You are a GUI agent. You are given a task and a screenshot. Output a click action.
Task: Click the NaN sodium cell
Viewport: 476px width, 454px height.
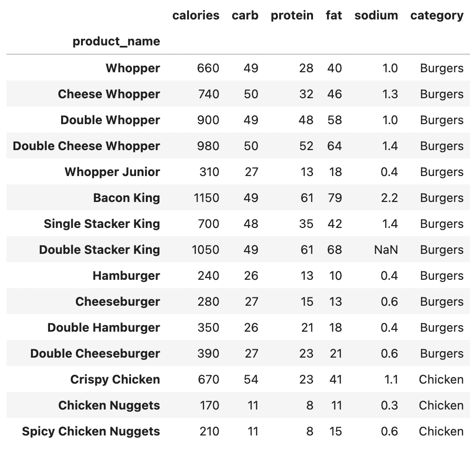pyautogui.click(x=386, y=250)
